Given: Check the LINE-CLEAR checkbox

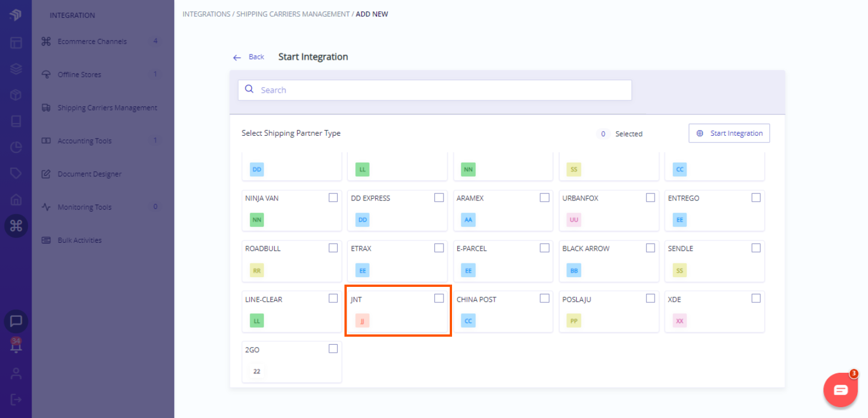Looking at the screenshot, I should coord(333,298).
